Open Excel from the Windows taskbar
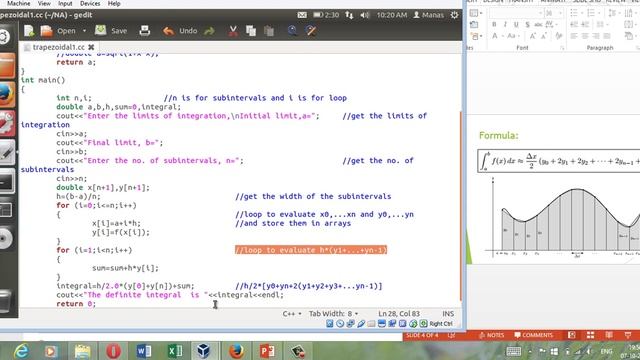Screen dimensions: 640x360 [x=175, y=351]
